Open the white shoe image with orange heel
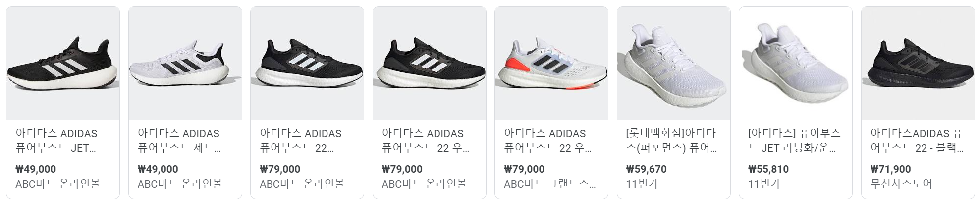980x205 pixels. click(551, 64)
